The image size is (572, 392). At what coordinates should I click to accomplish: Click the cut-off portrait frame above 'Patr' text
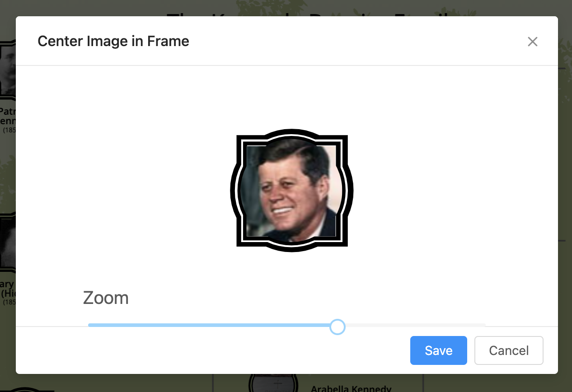pyautogui.click(x=8, y=70)
